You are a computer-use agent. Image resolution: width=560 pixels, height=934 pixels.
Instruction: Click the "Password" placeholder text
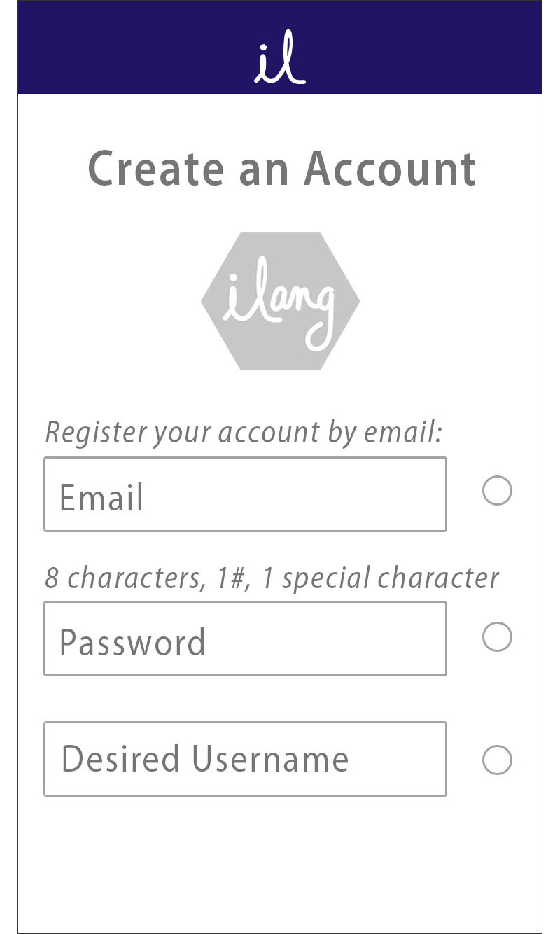point(132,642)
